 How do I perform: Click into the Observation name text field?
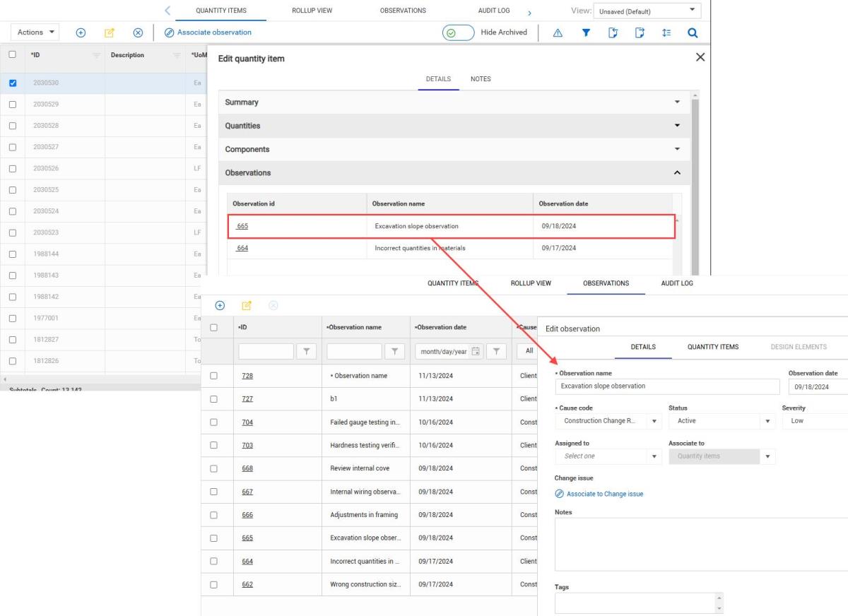click(x=666, y=386)
